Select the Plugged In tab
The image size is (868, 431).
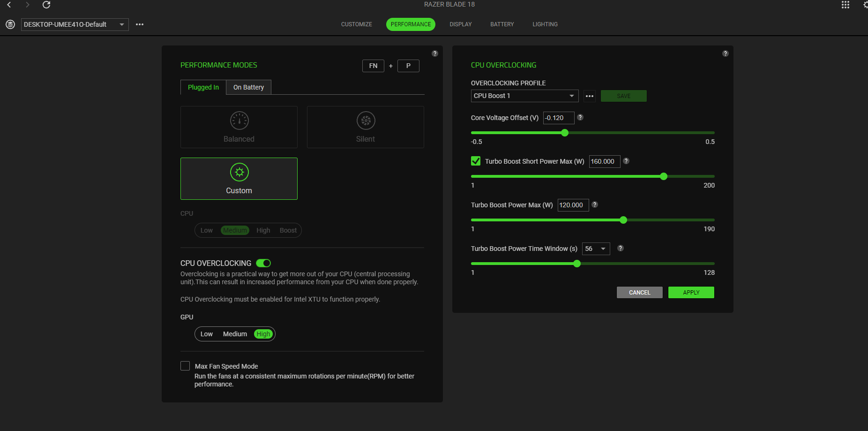click(203, 87)
